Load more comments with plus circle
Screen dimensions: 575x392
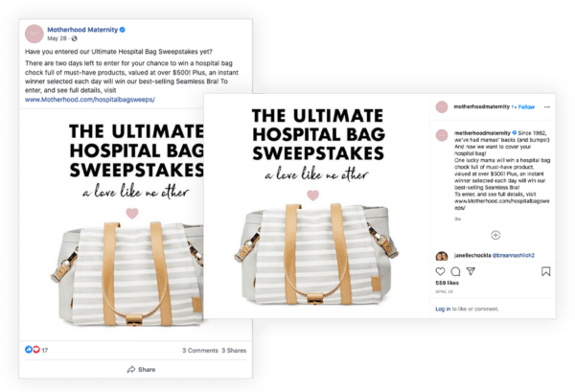(495, 235)
